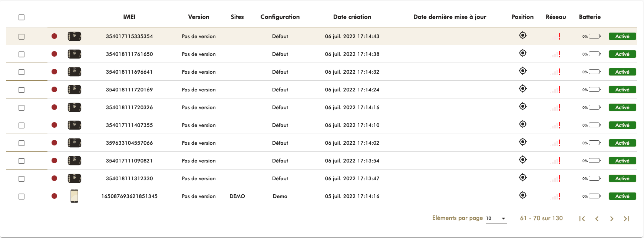Click the battery icon for IMEI 354018111720169
644x238 pixels.
pyautogui.click(x=594, y=90)
